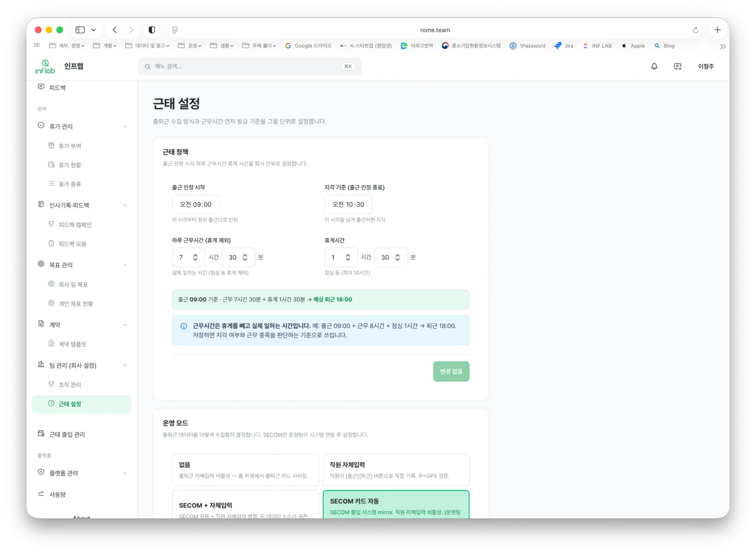Expand the 플랫폼 관리 section chevron
This screenshot has height=553, width=756.
click(125, 473)
